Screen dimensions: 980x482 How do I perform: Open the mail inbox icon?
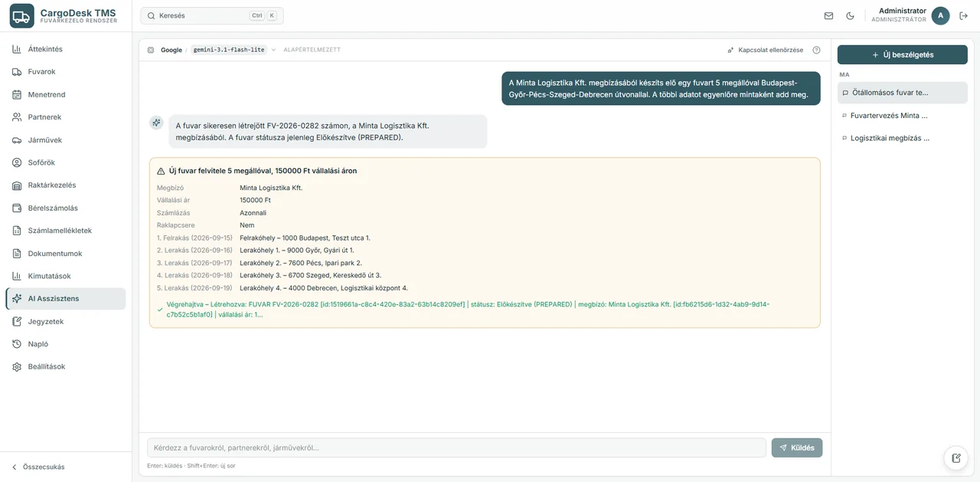[828, 15]
